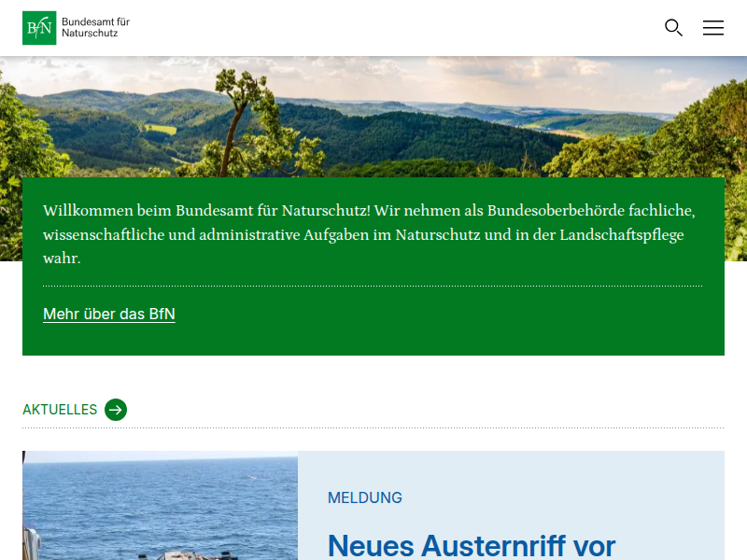
Task: Click the welcome text 'Willkommen beim Bundesamt für Naturschutz!'
Action: [x=206, y=211]
